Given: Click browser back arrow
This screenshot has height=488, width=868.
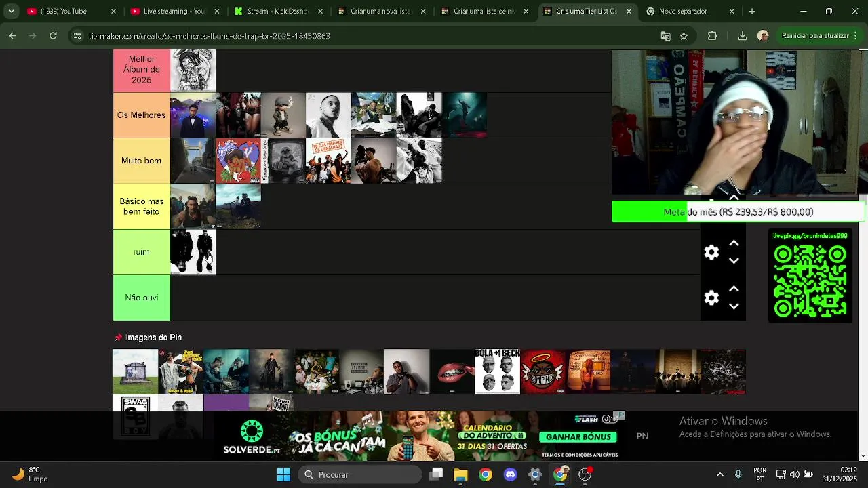Looking at the screenshot, I should click(13, 35).
